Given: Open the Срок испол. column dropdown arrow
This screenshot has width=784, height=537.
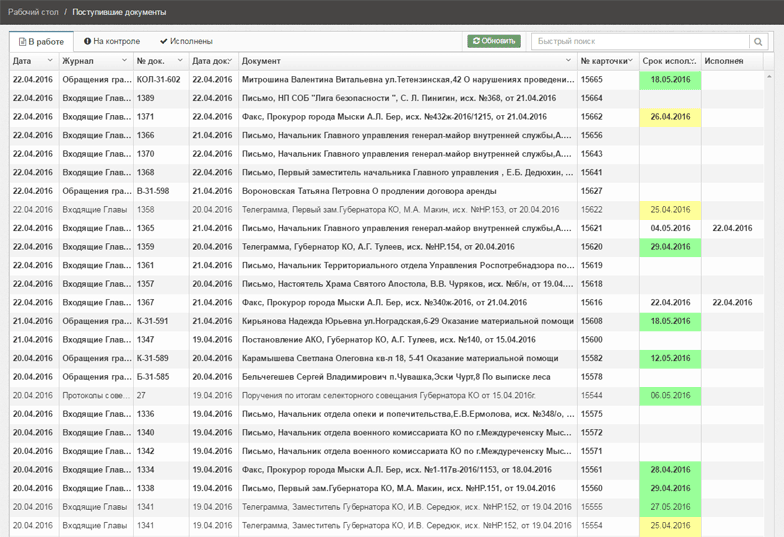Looking at the screenshot, I should click(694, 60).
